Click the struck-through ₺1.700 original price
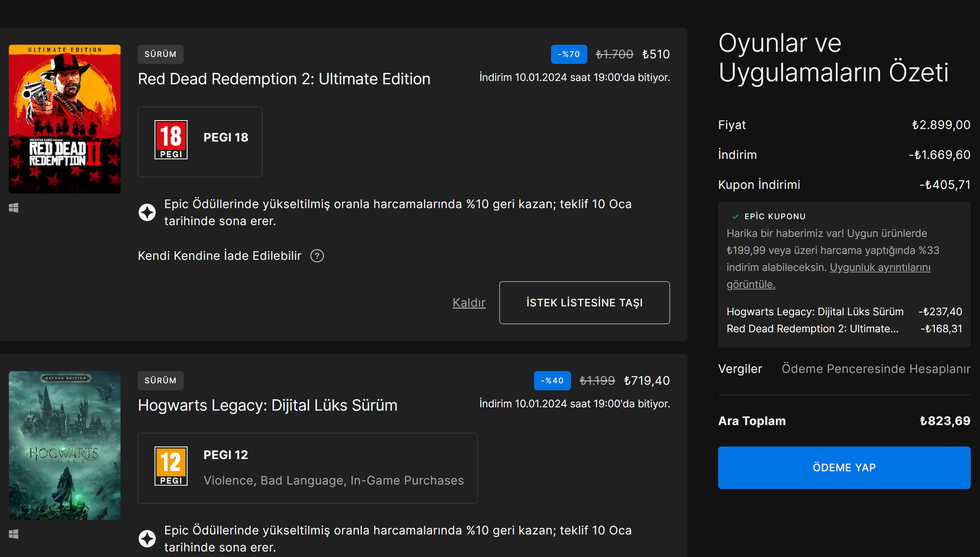Screen dimensions: 980x557 coord(615,54)
